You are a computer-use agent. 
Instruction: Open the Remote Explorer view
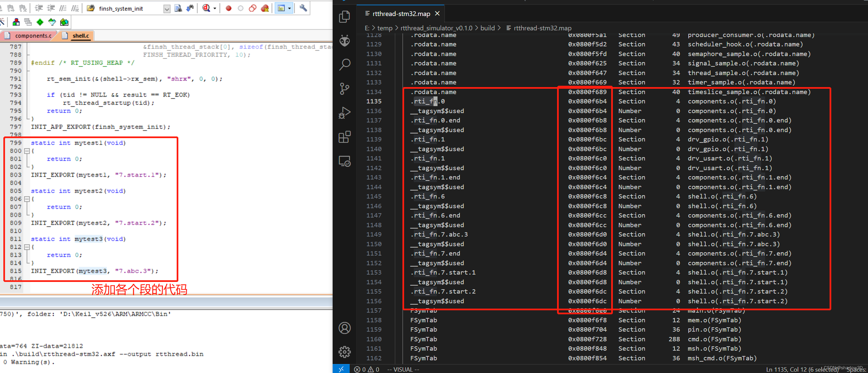click(344, 161)
